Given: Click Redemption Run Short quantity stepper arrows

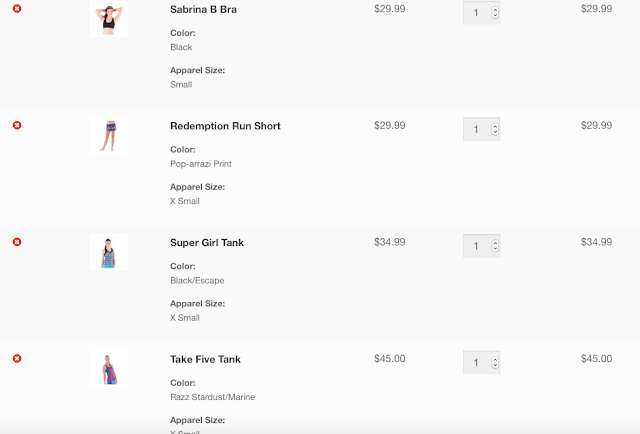Looking at the screenshot, I should tap(495, 130).
